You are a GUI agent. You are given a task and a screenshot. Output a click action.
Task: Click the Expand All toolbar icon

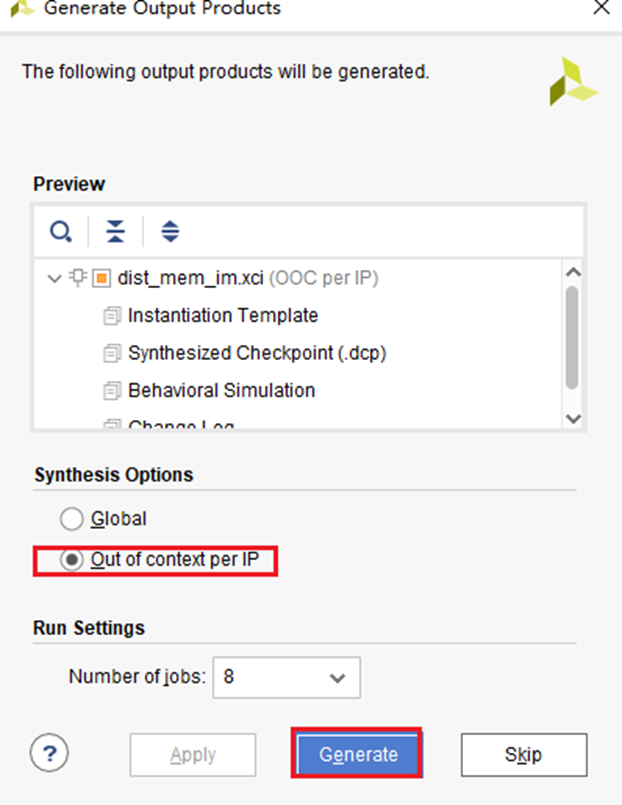(x=170, y=232)
